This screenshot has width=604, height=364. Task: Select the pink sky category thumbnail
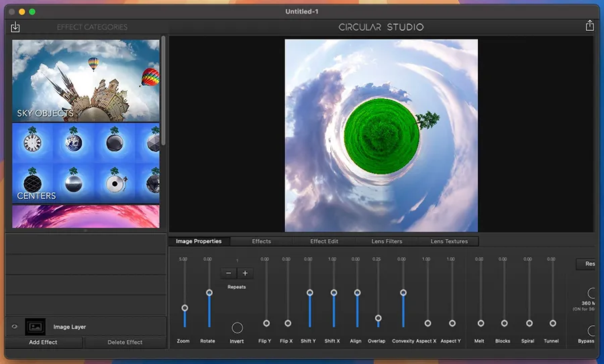pos(86,217)
